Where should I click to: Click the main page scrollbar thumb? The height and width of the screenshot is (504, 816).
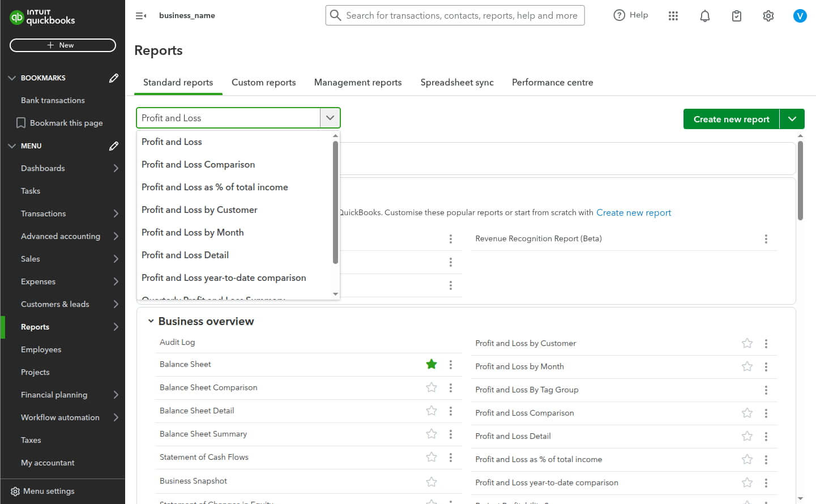[x=800, y=180]
